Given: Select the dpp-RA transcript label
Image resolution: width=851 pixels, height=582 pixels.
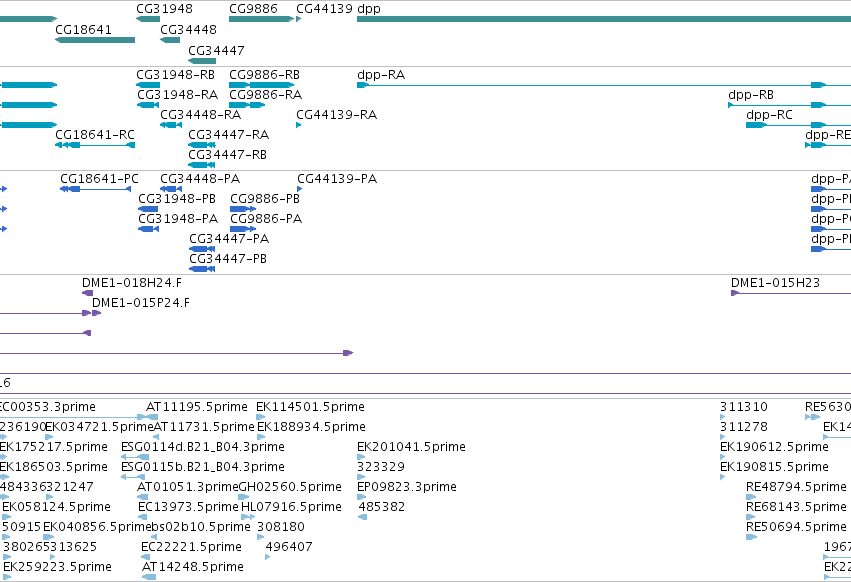Looking at the screenshot, I should (381, 74).
